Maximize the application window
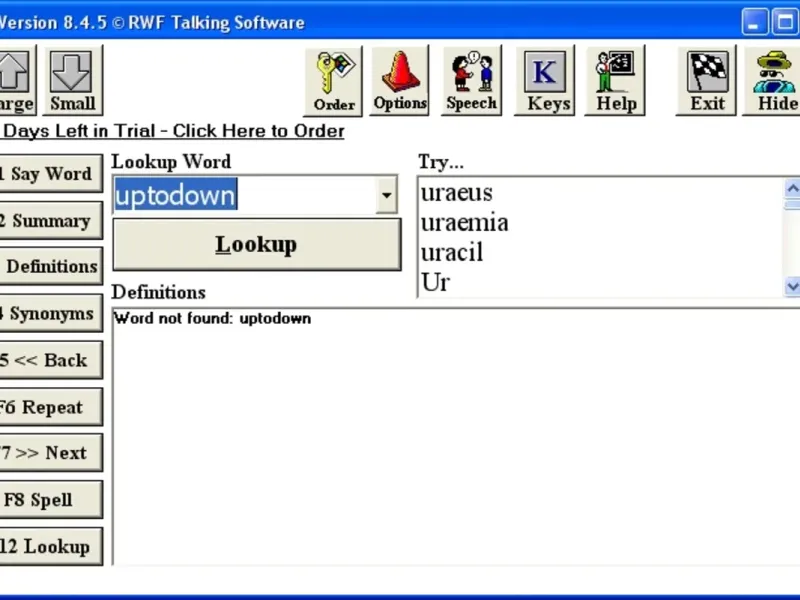 [x=785, y=21]
